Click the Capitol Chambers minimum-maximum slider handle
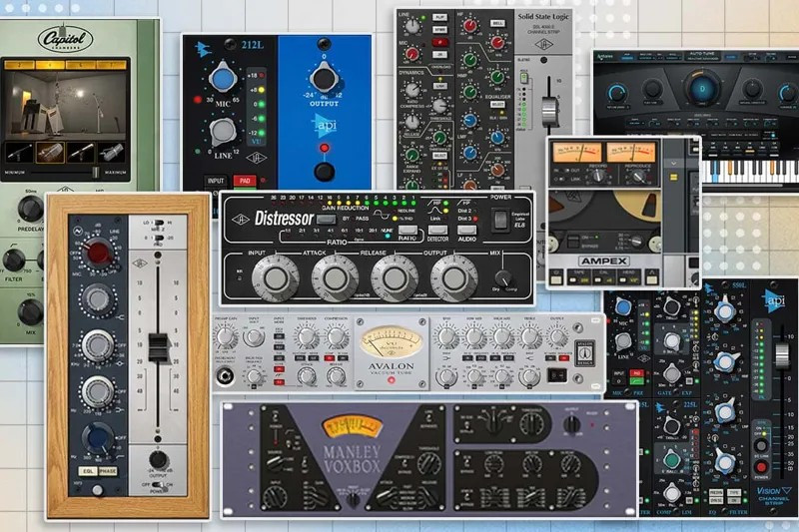799x532 pixels. [95, 173]
